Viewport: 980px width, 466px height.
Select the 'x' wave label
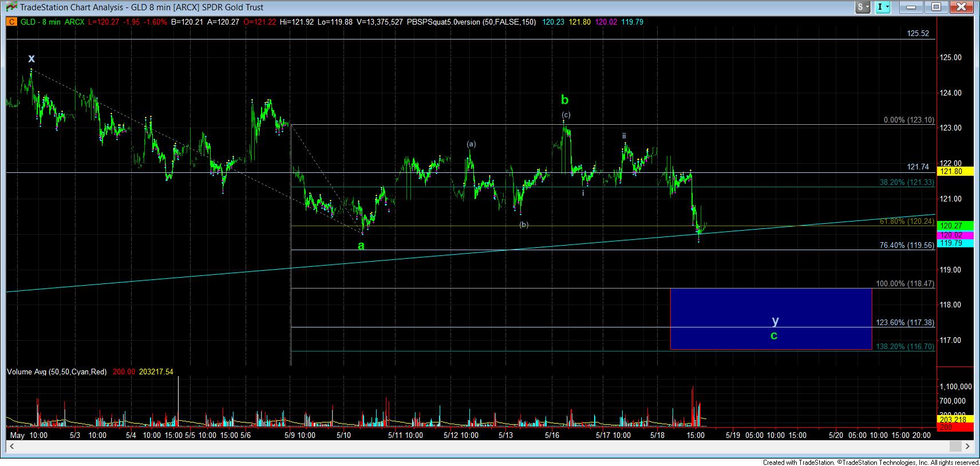coord(31,58)
